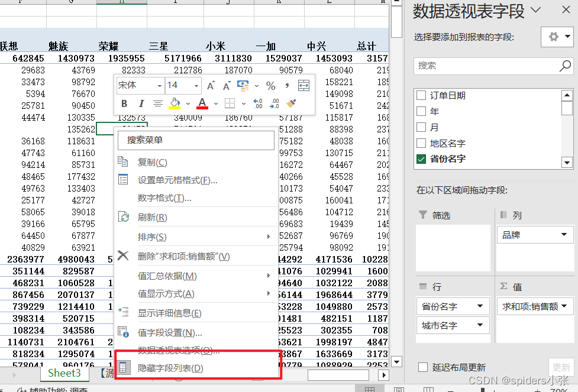Expand font color dropdown arrow
The image size is (578, 392).
click(x=216, y=104)
